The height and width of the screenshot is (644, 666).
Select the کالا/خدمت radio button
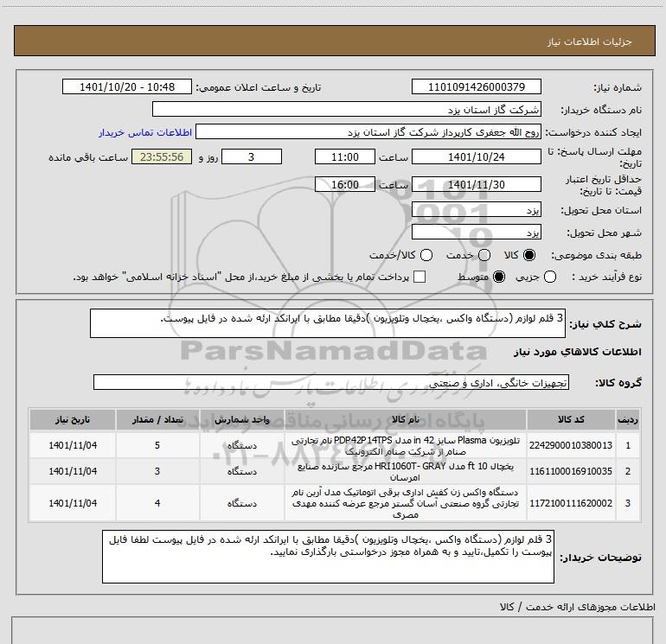point(426,255)
